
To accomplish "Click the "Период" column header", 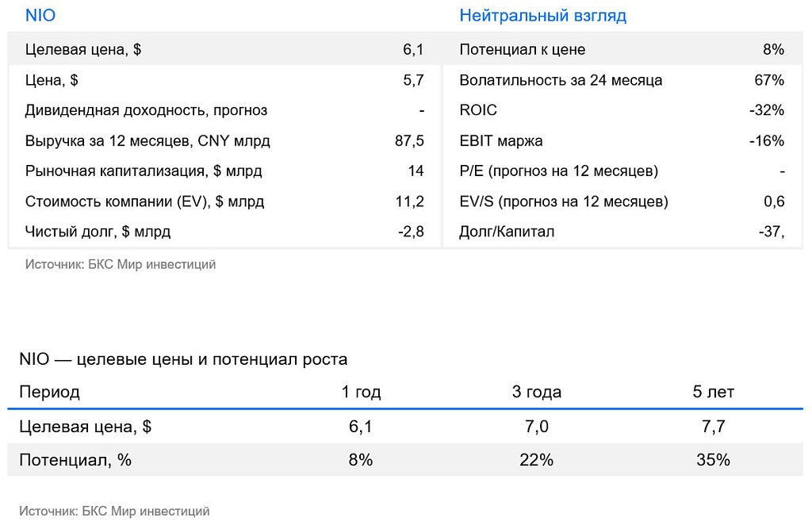I will tap(49, 392).
